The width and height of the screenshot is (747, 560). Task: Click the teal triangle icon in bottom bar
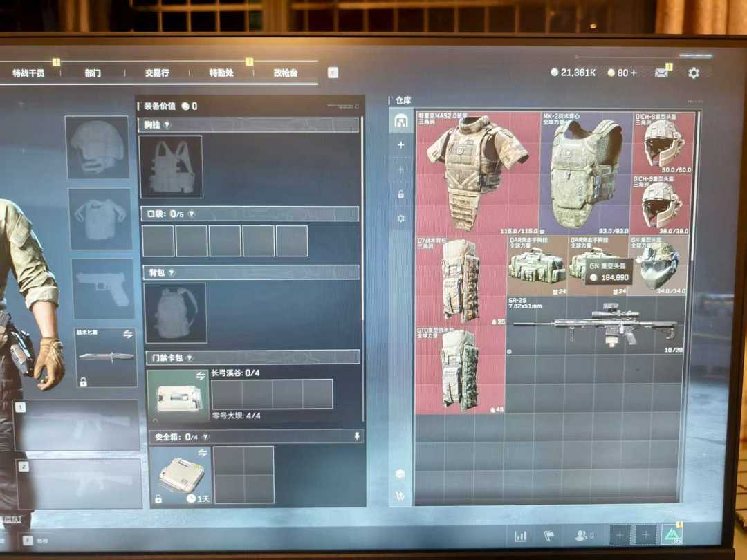coord(673,535)
